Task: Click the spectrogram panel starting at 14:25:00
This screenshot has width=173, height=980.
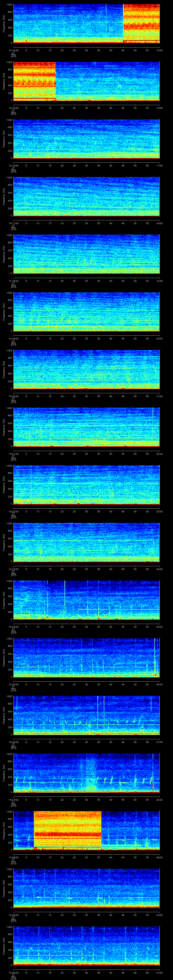Action: (86, 657)
